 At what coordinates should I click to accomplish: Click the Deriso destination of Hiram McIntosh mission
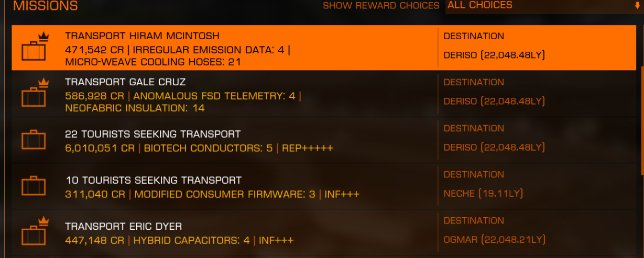[494, 55]
